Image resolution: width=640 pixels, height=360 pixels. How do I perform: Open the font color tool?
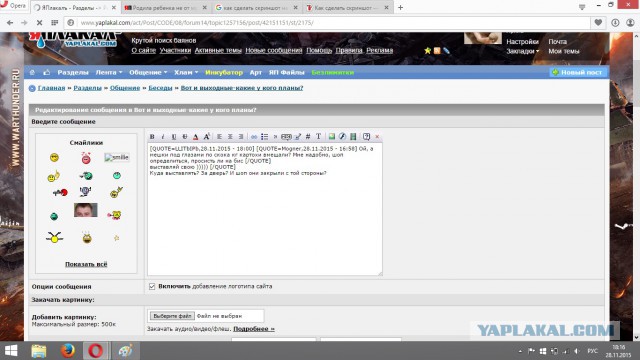click(196, 137)
